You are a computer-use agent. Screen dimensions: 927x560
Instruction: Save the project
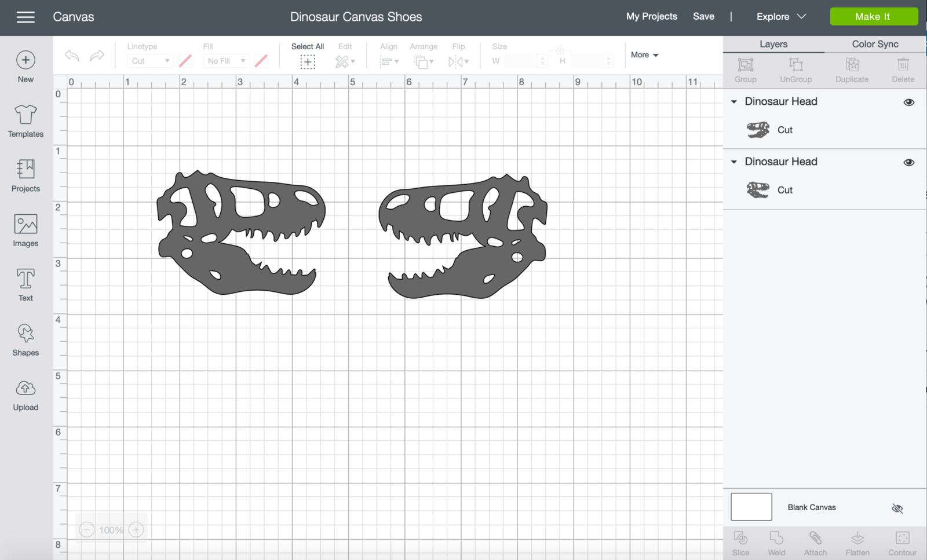[703, 16]
